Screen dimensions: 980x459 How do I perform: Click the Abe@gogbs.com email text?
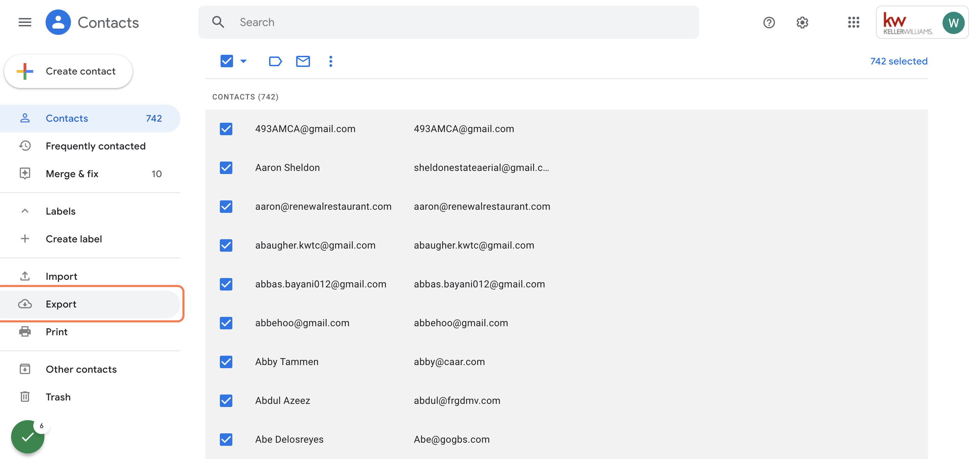(452, 439)
